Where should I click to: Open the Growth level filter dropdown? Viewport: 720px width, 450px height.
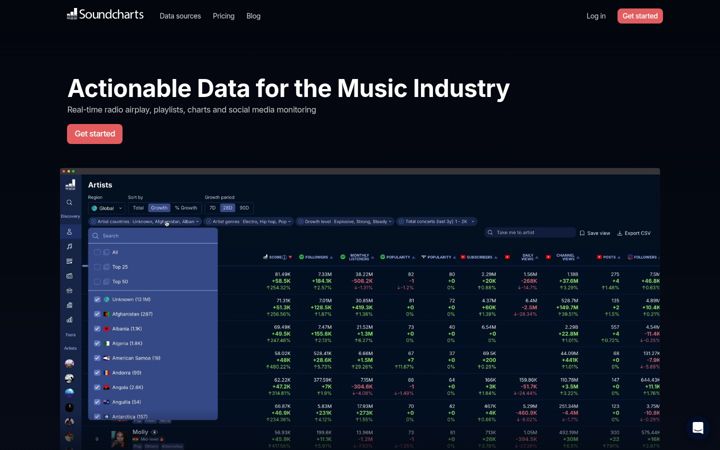345,222
